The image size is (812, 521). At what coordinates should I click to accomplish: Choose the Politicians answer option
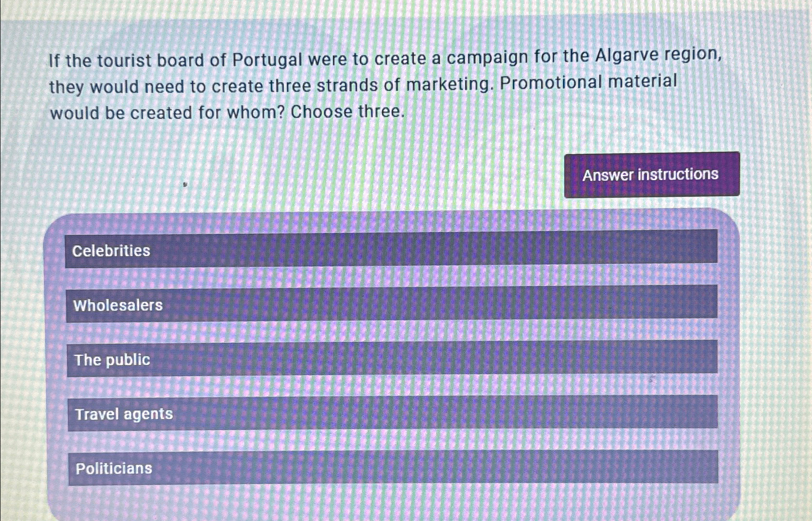(x=393, y=468)
